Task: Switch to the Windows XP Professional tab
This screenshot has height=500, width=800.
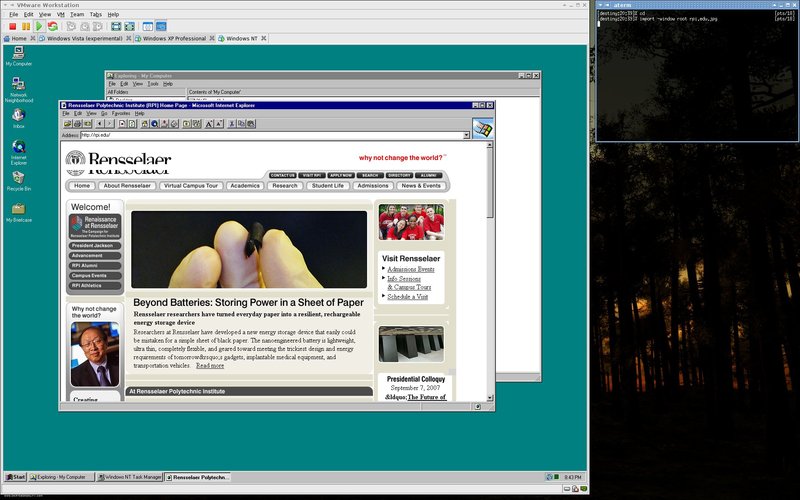Action: (x=174, y=38)
